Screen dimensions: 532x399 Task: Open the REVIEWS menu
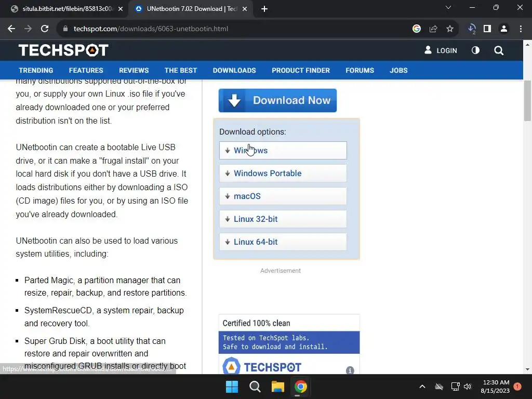[134, 70]
